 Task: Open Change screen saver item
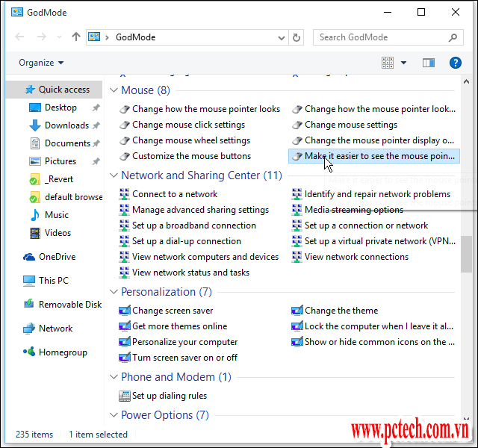(172, 311)
